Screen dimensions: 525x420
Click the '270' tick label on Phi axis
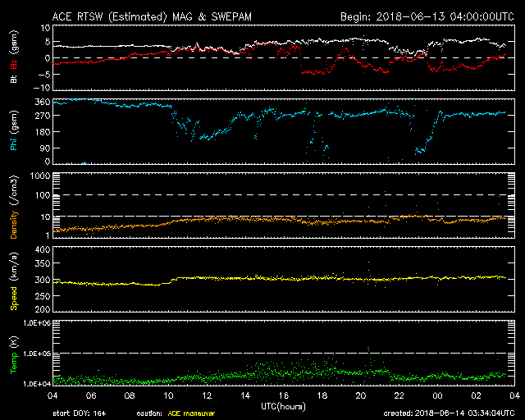42,116
